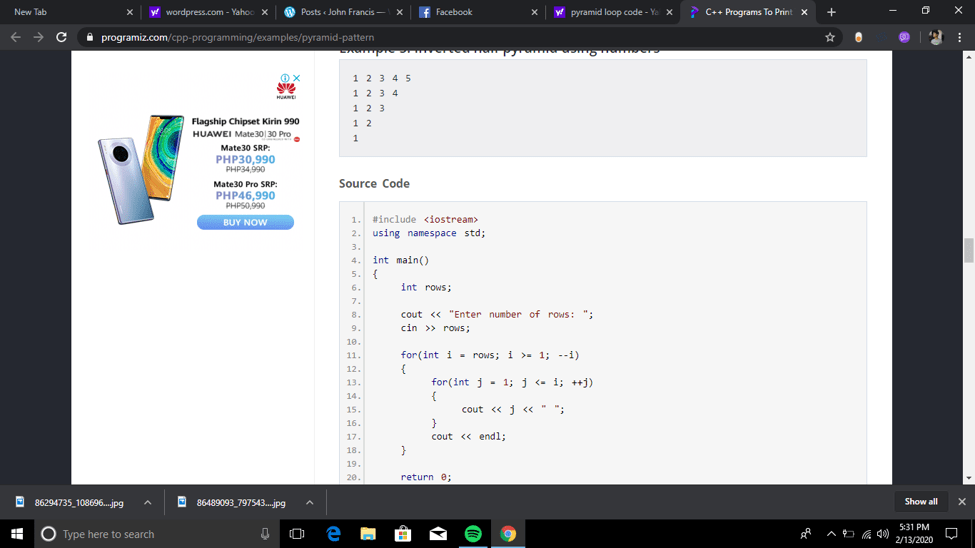Open Task View on the taskbar
This screenshot has width=975, height=548.
point(297,534)
